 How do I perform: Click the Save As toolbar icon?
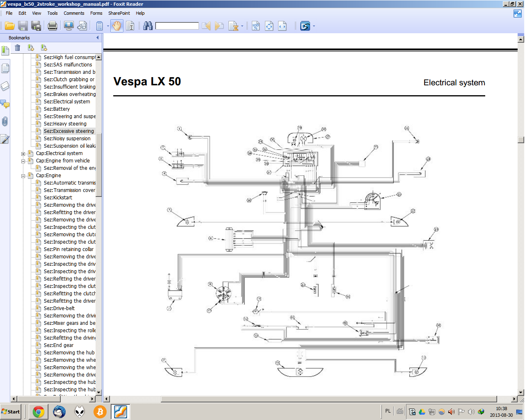pyautogui.click(x=36, y=26)
